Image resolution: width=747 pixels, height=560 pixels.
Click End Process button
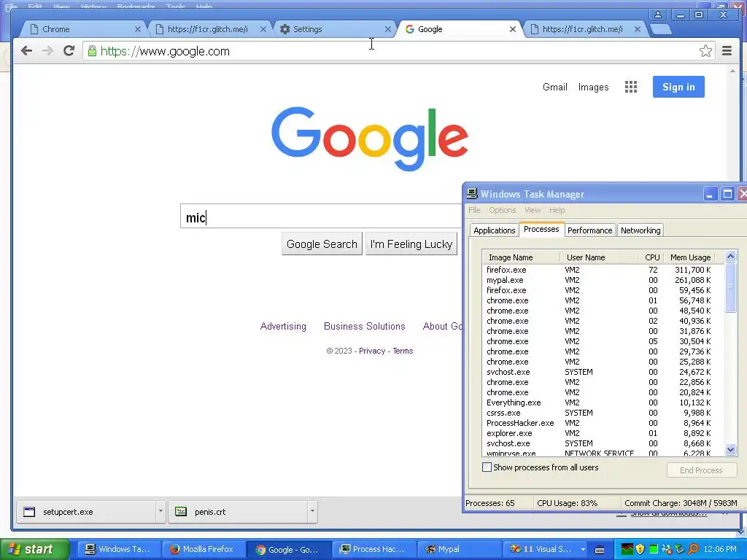click(x=701, y=470)
